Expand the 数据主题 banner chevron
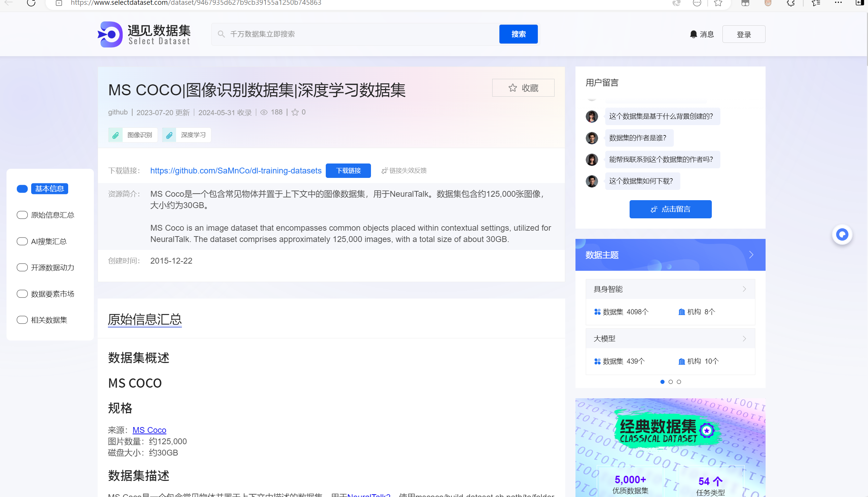Viewport: 868px width, 497px height. 751,255
